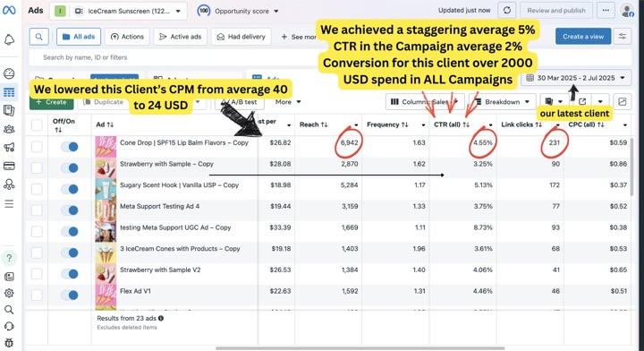This screenshot has width=644, height=351.
Task: Select all ads header checkbox
Action: coord(37,124)
